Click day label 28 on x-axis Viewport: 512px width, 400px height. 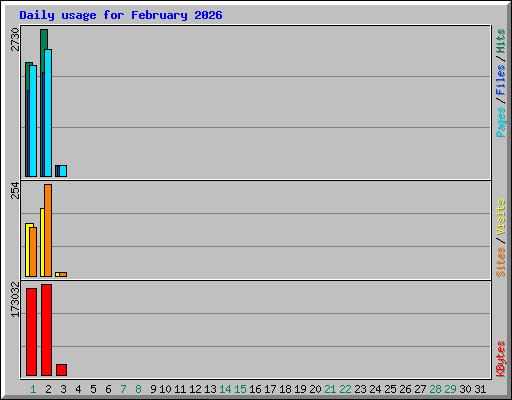click(x=435, y=389)
